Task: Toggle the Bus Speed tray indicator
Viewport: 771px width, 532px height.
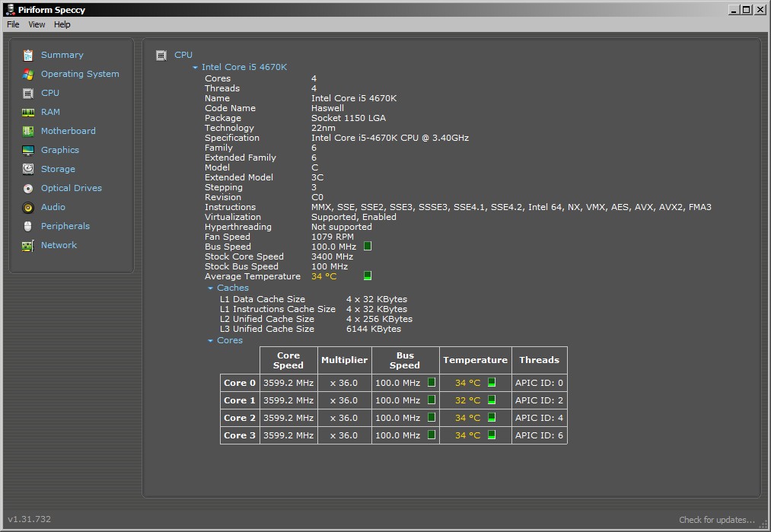Action: (x=368, y=247)
